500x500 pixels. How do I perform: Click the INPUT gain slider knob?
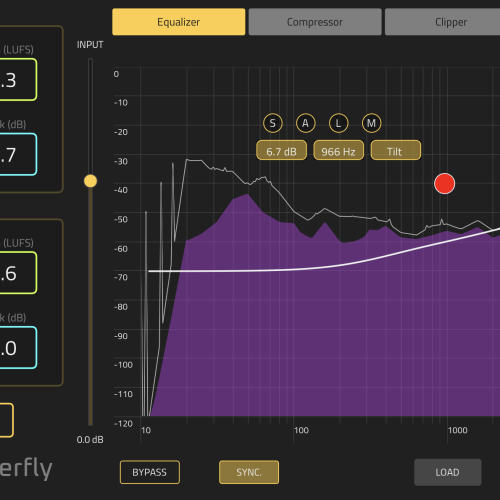coord(90,181)
